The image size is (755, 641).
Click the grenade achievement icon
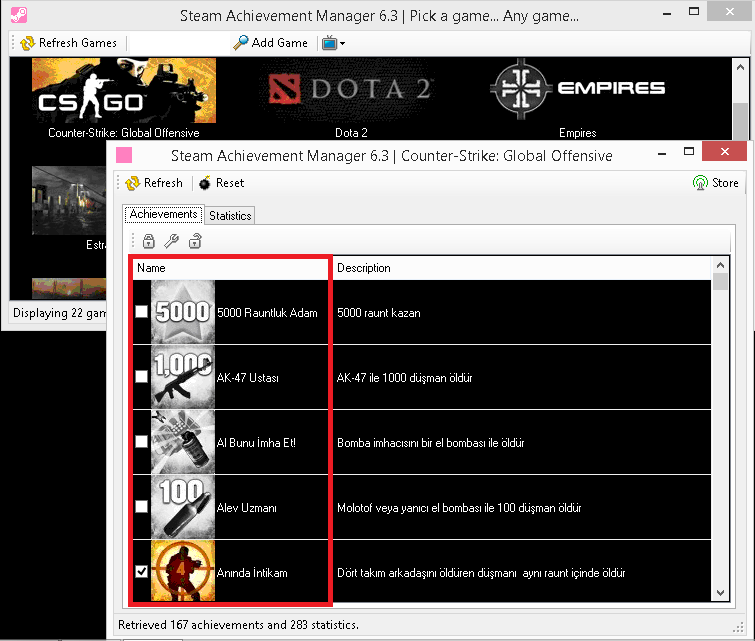[x=183, y=442]
